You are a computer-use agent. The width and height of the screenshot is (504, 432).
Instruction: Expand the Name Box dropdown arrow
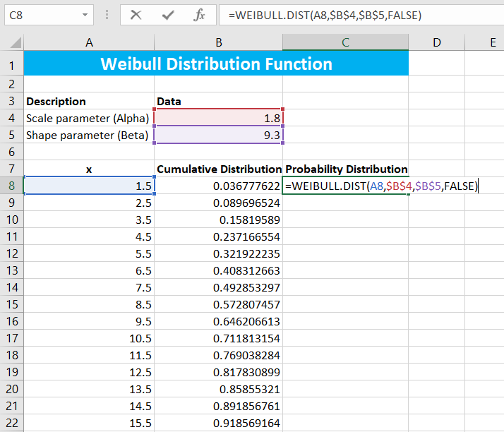click(85, 14)
